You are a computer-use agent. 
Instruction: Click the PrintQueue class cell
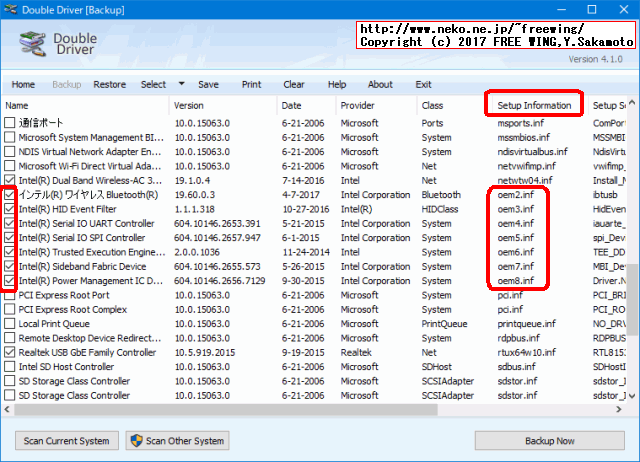point(444,324)
